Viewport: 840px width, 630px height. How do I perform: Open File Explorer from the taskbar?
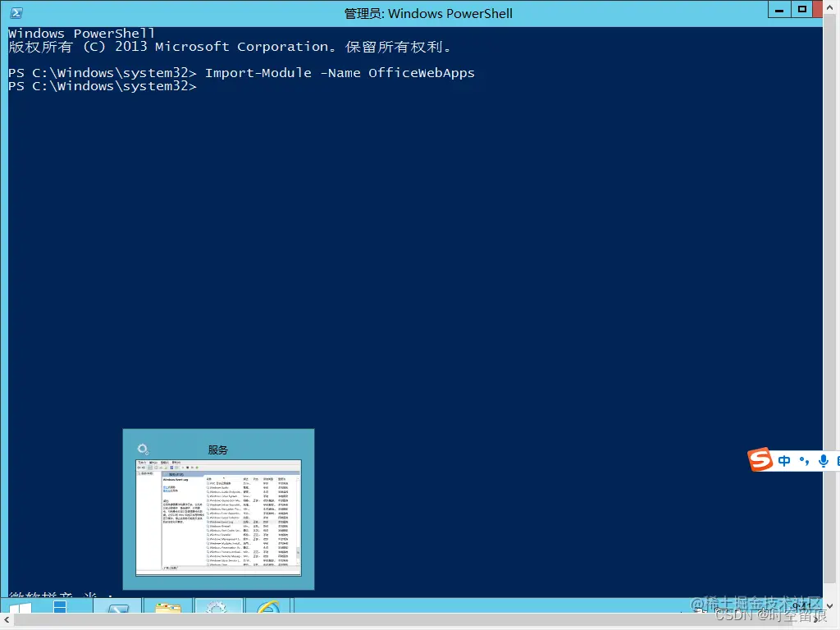(x=168, y=606)
